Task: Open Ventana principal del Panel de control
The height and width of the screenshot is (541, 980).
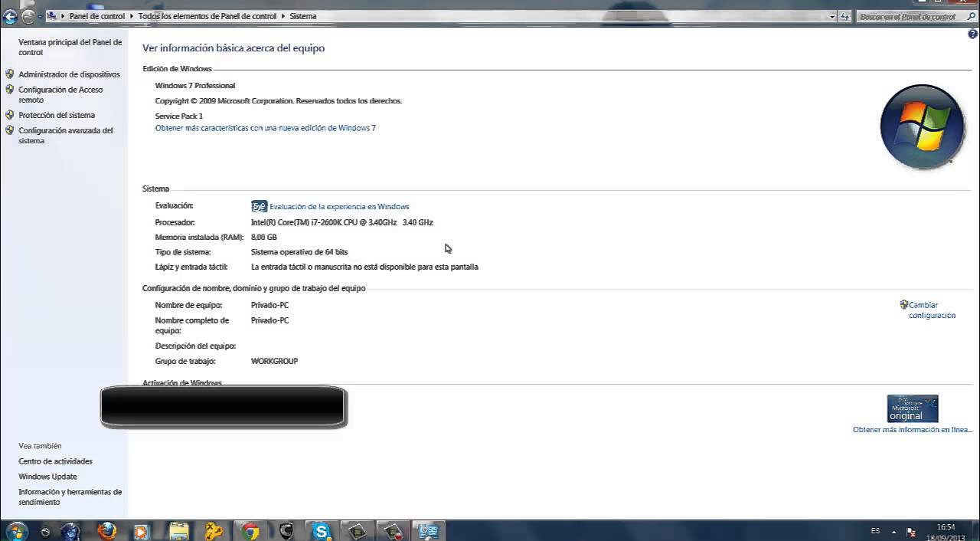Action: [70, 48]
